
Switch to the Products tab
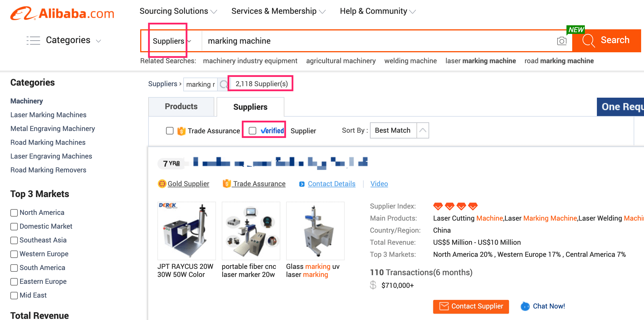click(x=181, y=107)
